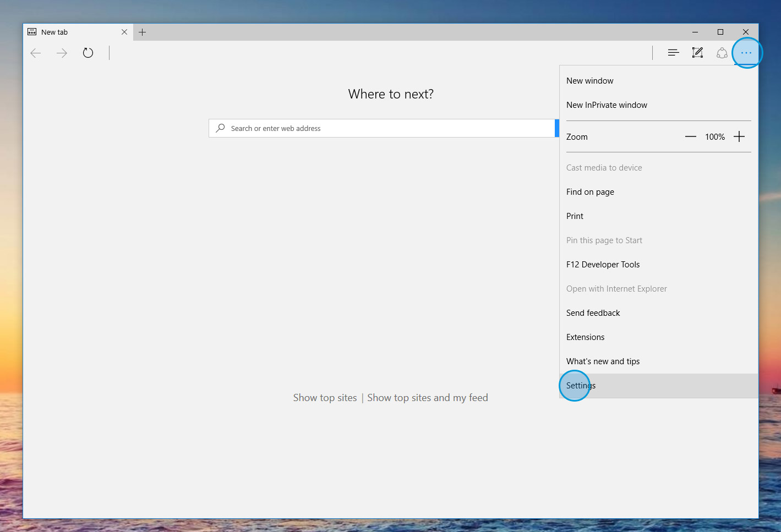Select Print in the menu
Screen dimensions: 781x532
[575, 216]
